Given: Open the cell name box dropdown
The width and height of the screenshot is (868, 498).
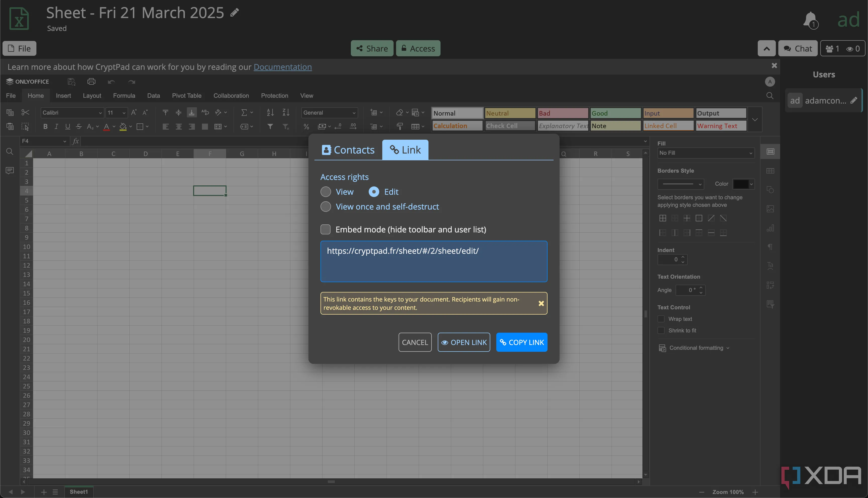Looking at the screenshot, I should 65,141.
